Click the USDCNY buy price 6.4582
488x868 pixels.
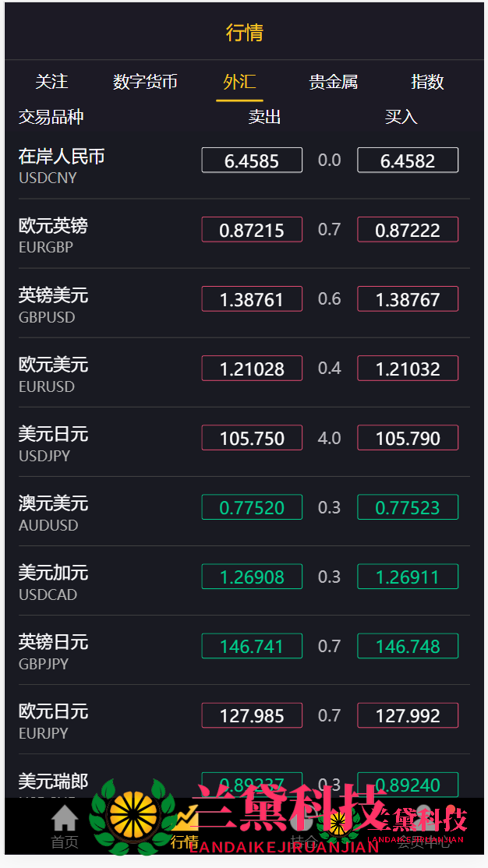[x=408, y=161]
